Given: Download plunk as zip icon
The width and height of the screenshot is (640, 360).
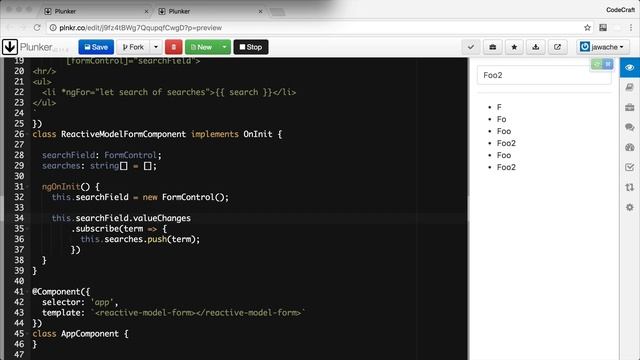Looking at the screenshot, I should pos(536,47).
